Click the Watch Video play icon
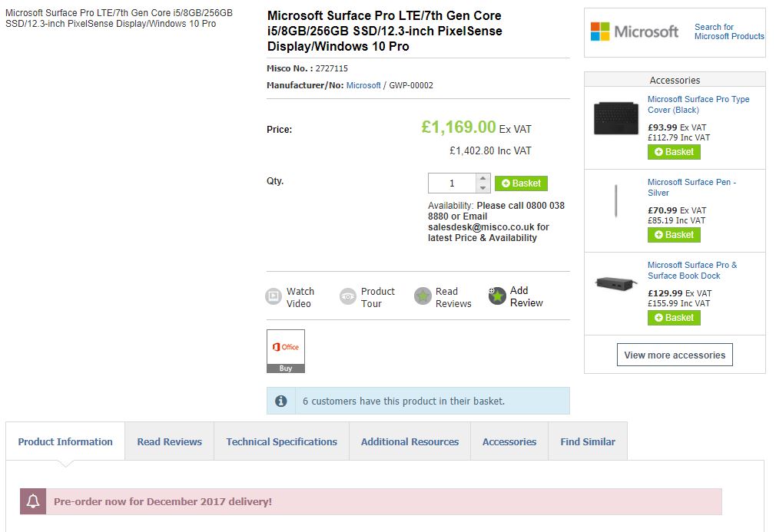This screenshot has width=776, height=532. coord(274,296)
